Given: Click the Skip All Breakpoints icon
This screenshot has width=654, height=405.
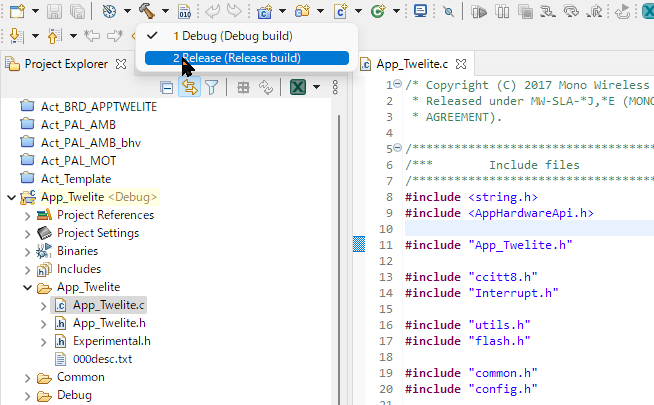Looking at the screenshot, I should tap(448, 12).
